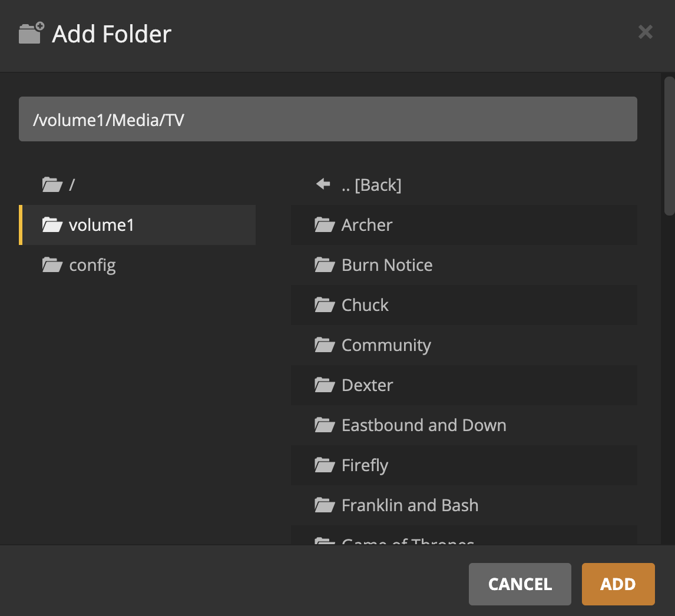The width and height of the screenshot is (675, 616).
Task: Click the Community folder icon
Action: [325, 345]
